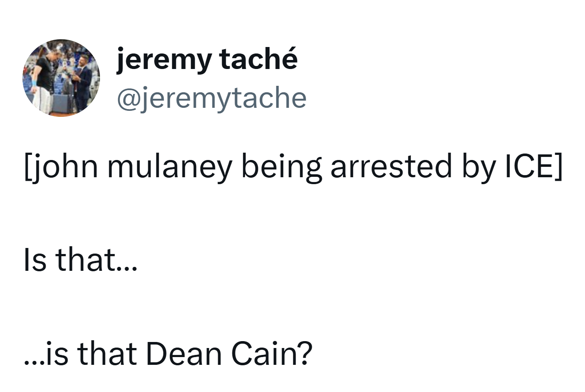585x392 pixels.
Task: Click jeremy taché's profile avatar
Action: pyautogui.click(x=61, y=78)
